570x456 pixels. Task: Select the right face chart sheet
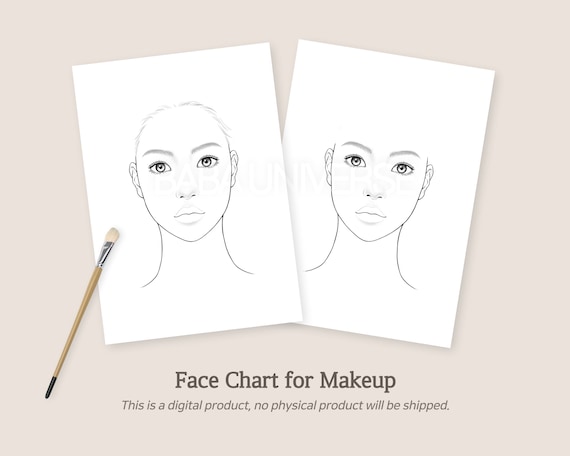point(389,193)
